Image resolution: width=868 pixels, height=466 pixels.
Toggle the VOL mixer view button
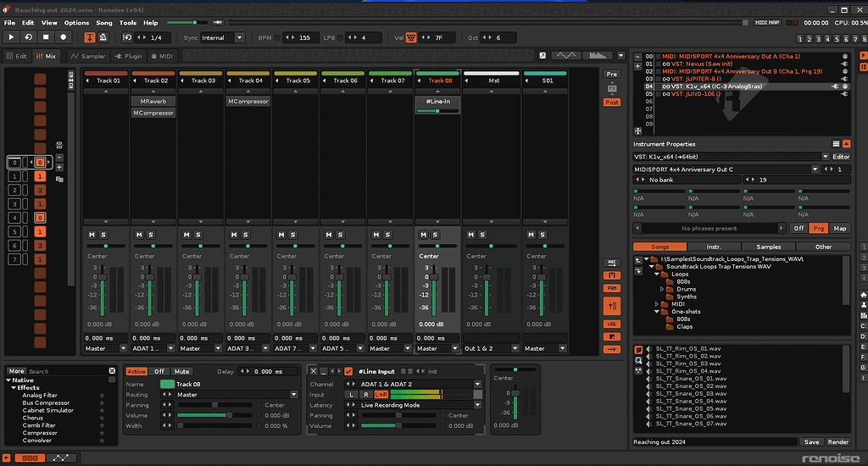click(612, 324)
